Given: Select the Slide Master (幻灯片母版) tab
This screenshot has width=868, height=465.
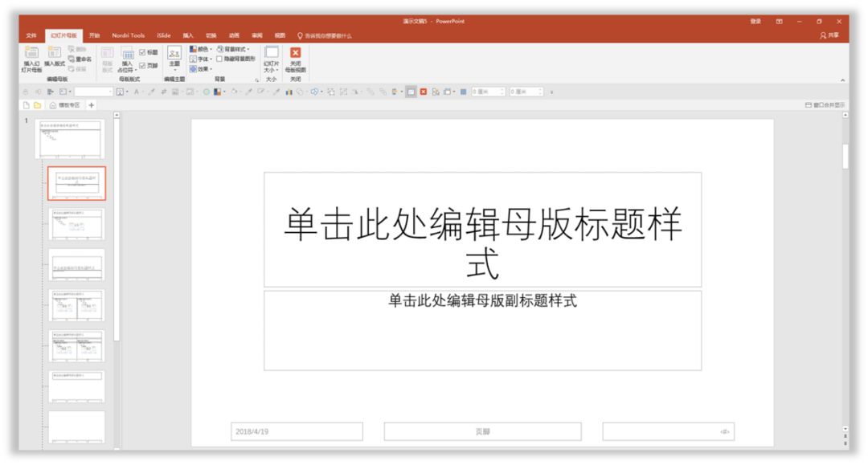Looking at the screenshot, I should [63, 35].
